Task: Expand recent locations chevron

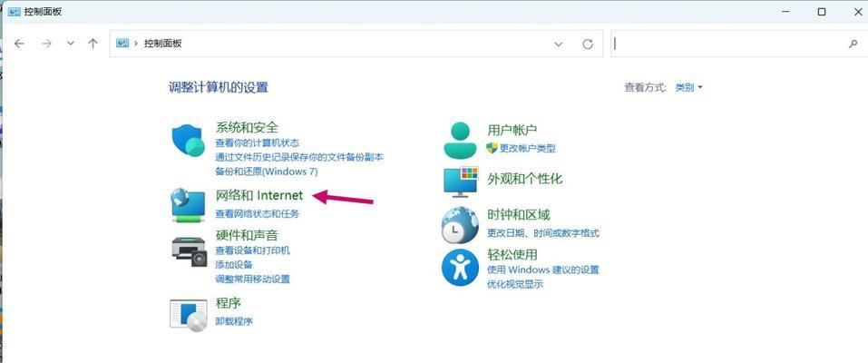Action: click(71, 44)
